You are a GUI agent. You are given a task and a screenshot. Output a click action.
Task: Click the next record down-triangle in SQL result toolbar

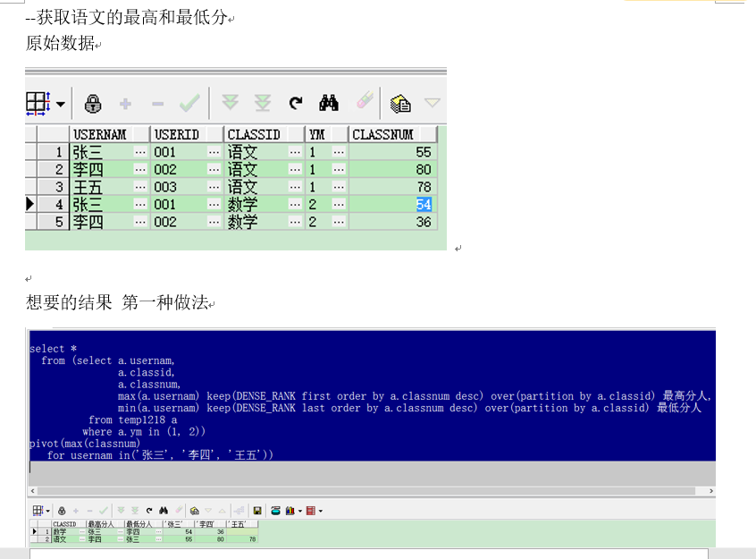click(208, 510)
